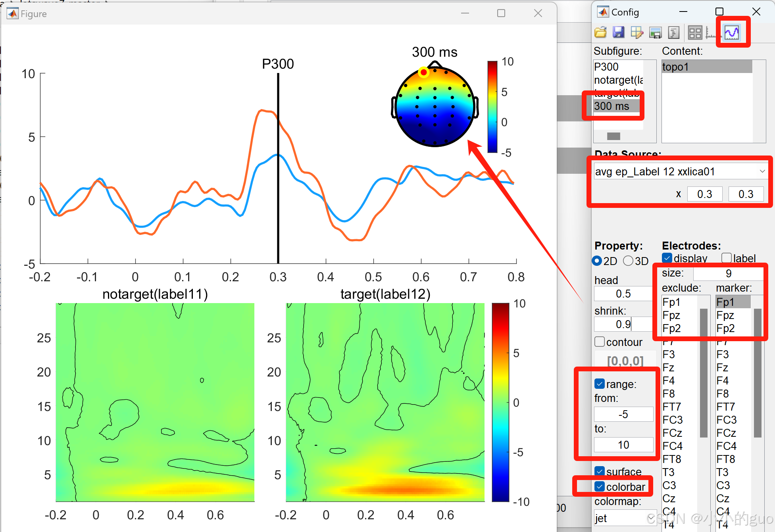Click the axis settings icon

click(711, 33)
